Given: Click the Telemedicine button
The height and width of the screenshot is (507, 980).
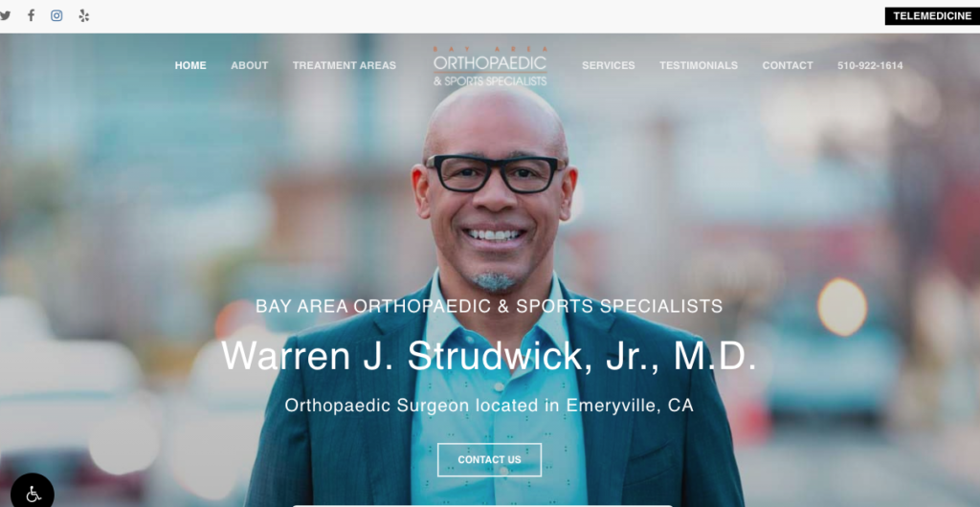Looking at the screenshot, I should click(x=932, y=16).
